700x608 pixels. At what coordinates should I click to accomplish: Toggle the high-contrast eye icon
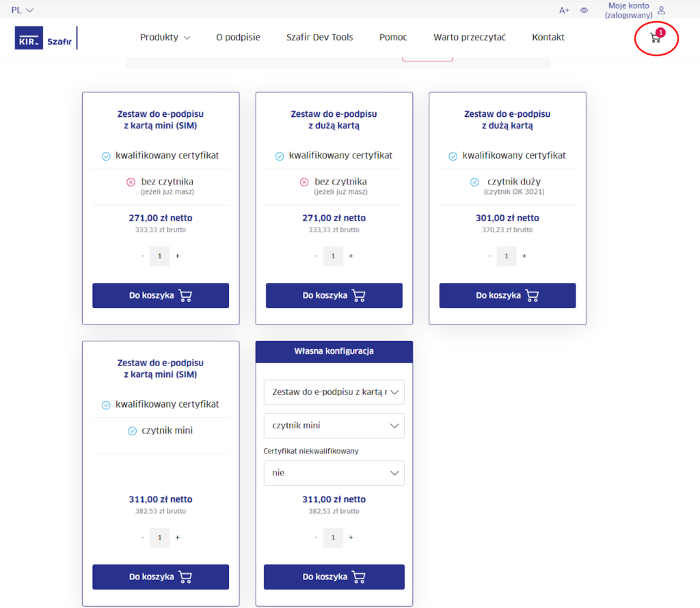click(584, 10)
